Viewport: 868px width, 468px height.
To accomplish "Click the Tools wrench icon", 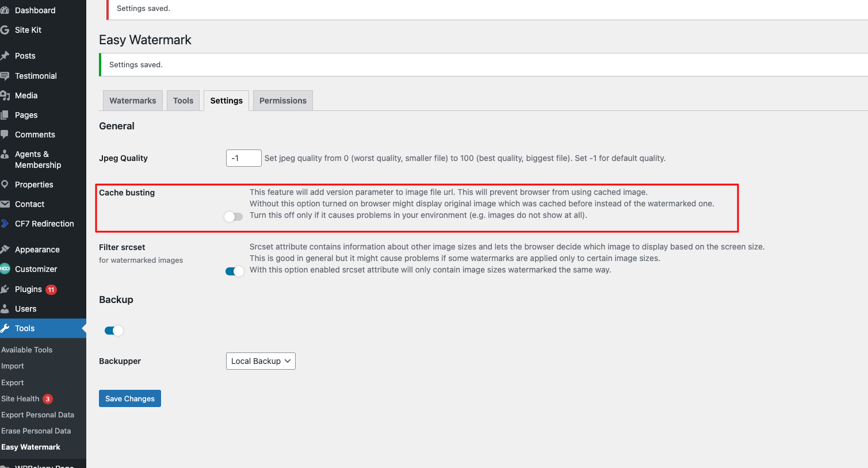I will (x=5, y=328).
